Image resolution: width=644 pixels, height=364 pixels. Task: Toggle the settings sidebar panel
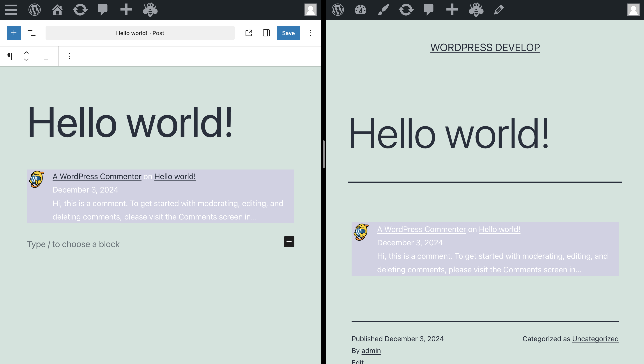[266, 33]
